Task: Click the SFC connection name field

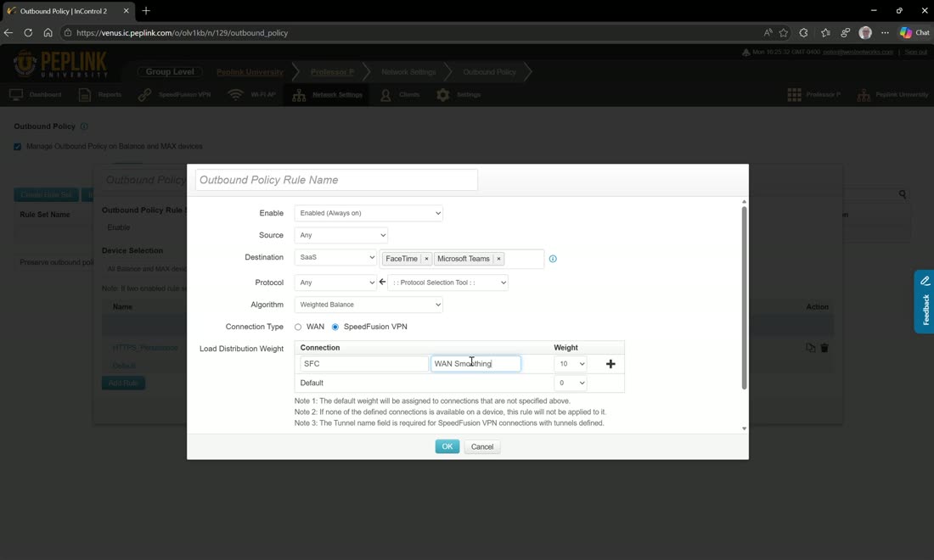Action: (364, 364)
